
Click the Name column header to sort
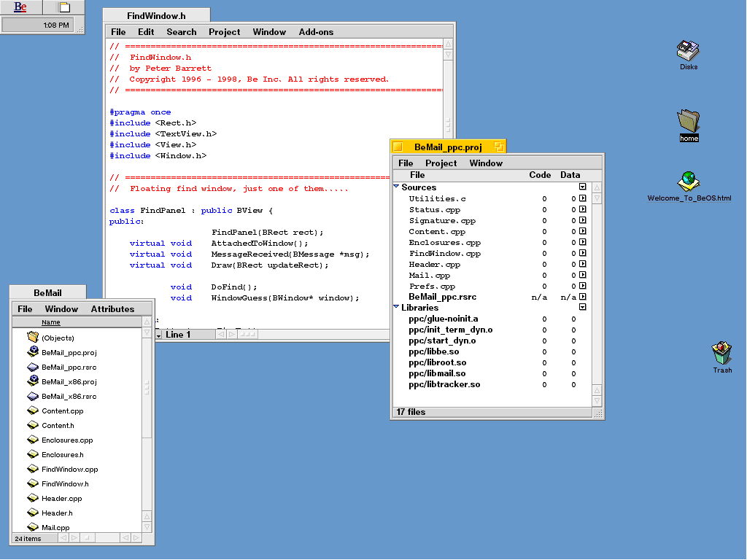point(51,322)
